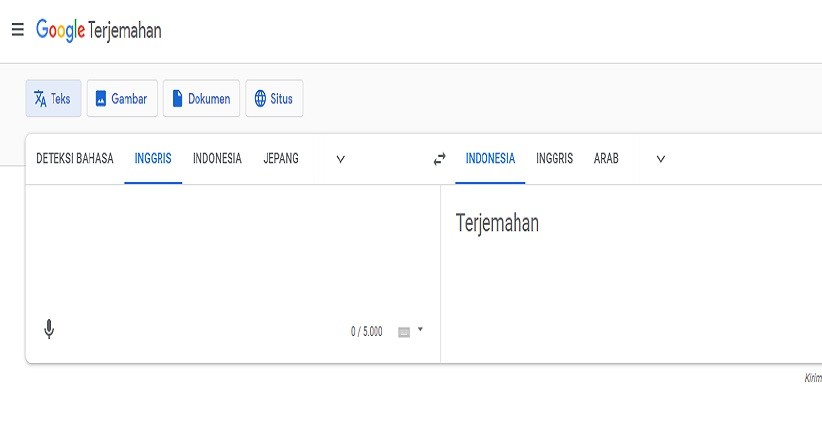Expand the source language list chevron

(x=340, y=159)
